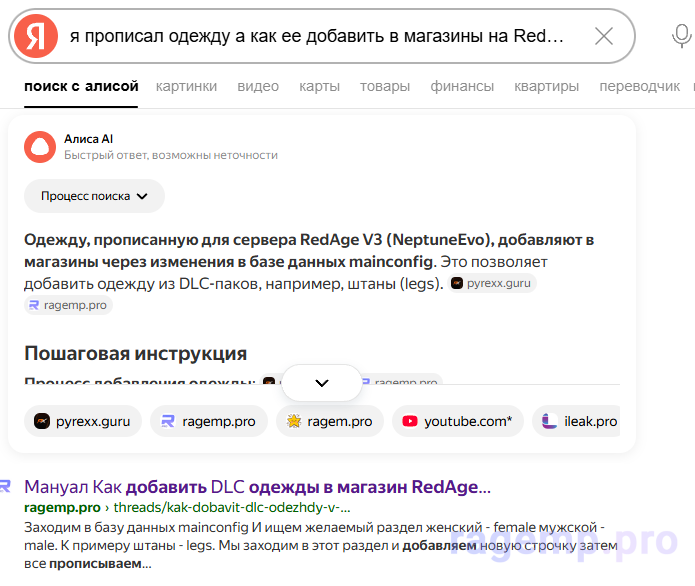Go to the финансы tab
This screenshot has width=695, height=586.
[462, 87]
